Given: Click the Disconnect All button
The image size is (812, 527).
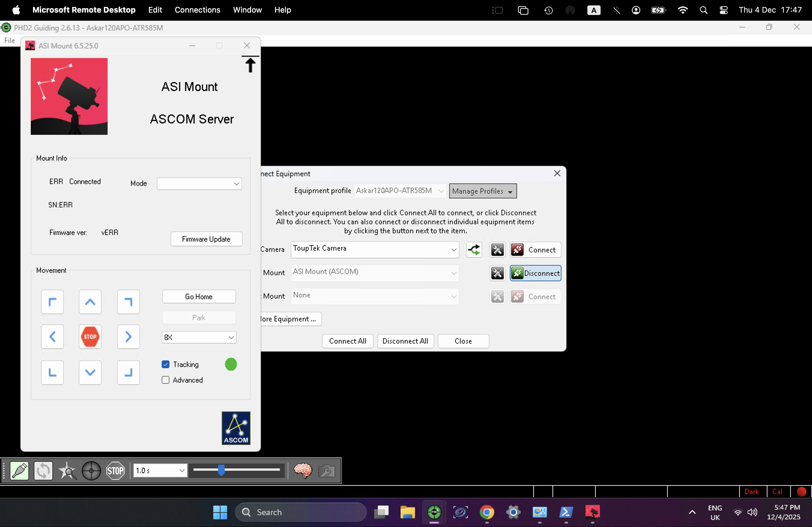Looking at the screenshot, I should (x=405, y=341).
